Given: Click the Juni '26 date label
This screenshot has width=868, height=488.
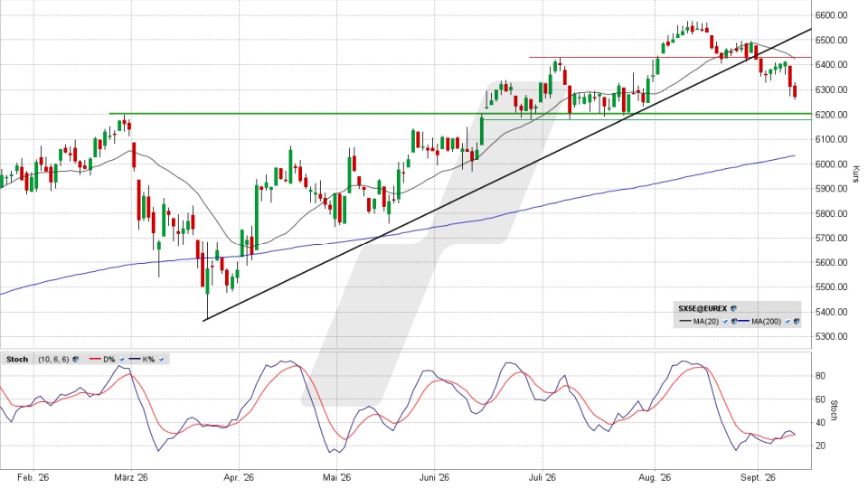Looking at the screenshot, I should tap(434, 477).
